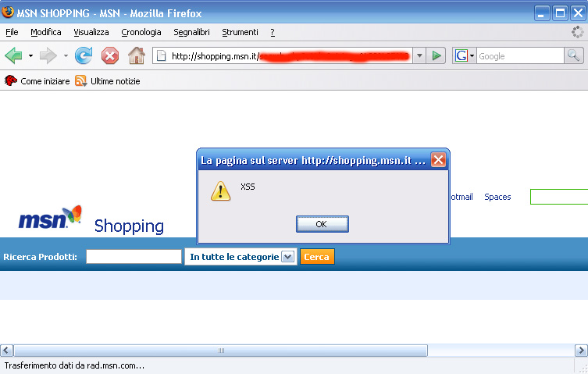Click the green-bordered field next to Spaces
This screenshot has height=374, width=588.
coord(559,197)
